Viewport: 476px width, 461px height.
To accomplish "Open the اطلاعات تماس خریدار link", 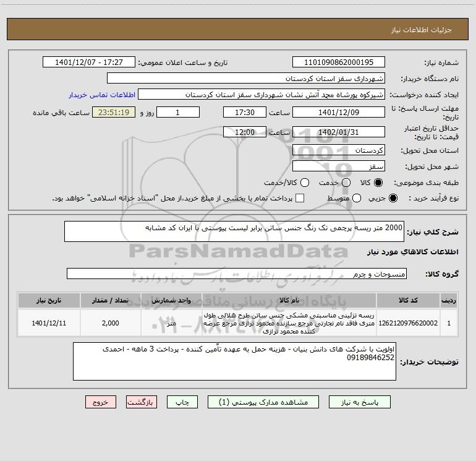I will coord(102,95).
